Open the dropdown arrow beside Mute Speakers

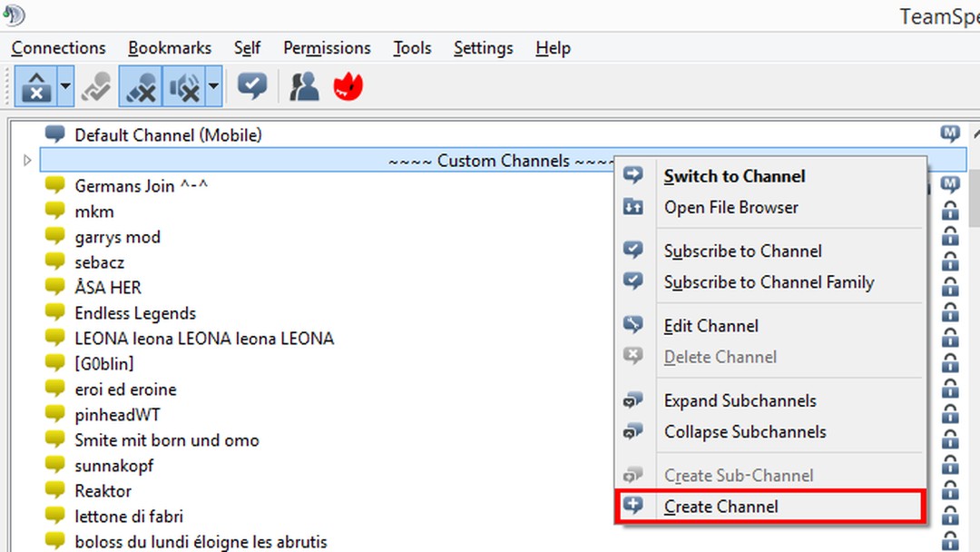(x=211, y=86)
